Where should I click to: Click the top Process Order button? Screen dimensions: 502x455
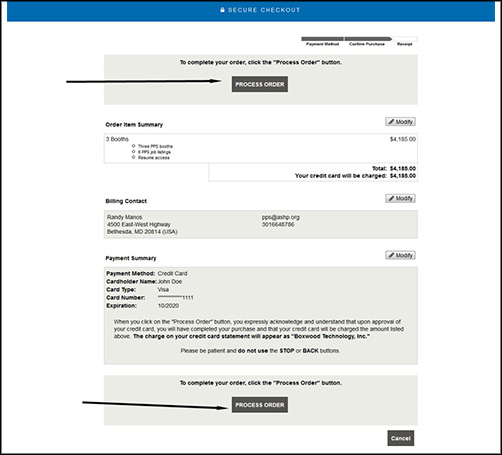[260, 84]
